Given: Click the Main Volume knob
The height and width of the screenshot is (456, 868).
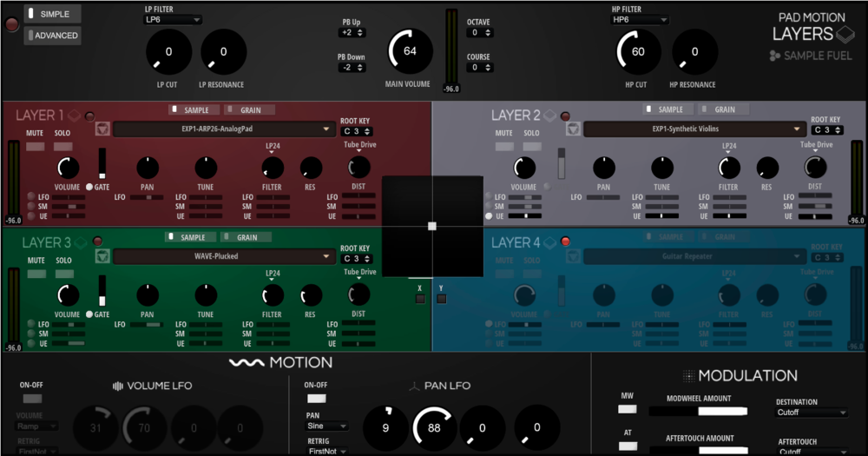Looking at the screenshot, I should click(410, 51).
